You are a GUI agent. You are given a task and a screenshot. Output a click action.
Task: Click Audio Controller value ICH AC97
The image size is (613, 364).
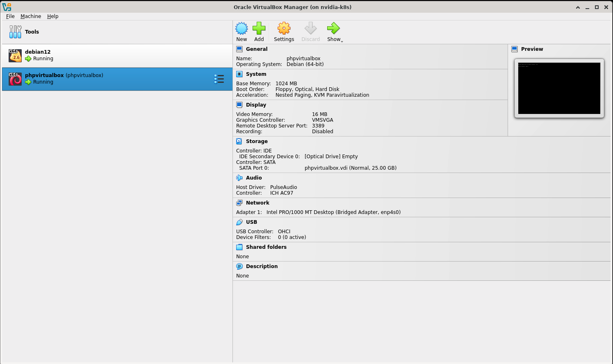click(x=282, y=193)
